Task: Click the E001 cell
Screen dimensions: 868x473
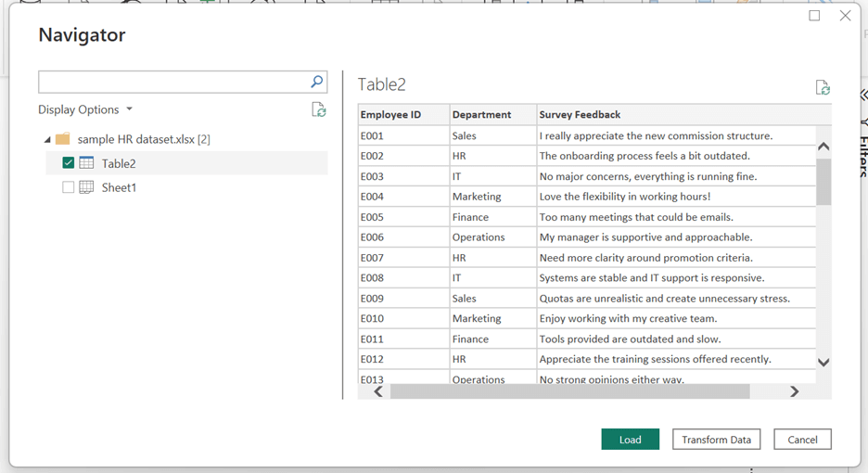Action: point(403,135)
